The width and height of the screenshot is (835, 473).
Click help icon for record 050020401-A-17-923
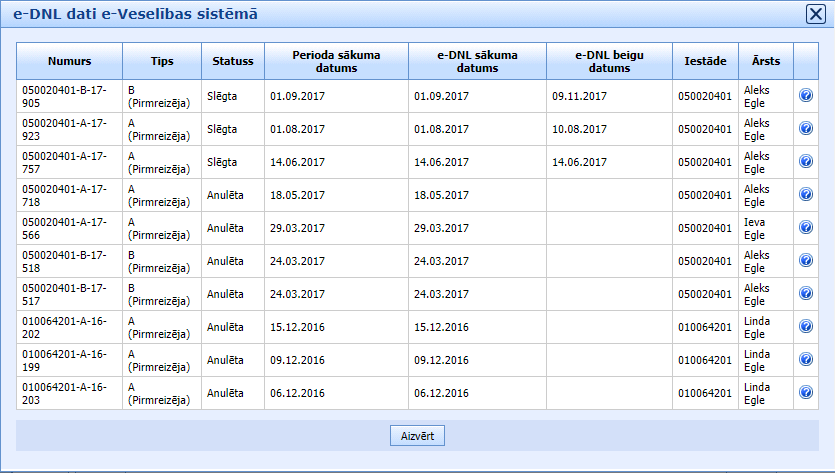(806, 128)
